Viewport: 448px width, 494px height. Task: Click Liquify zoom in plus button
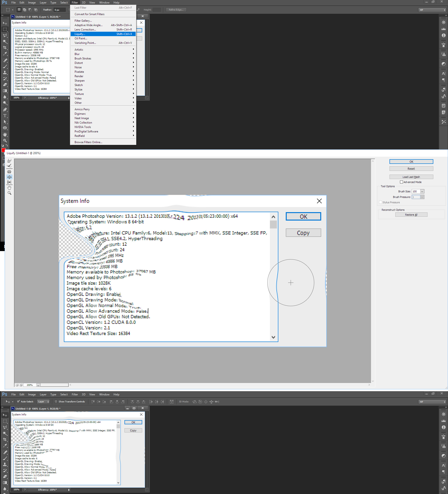(x=21, y=385)
